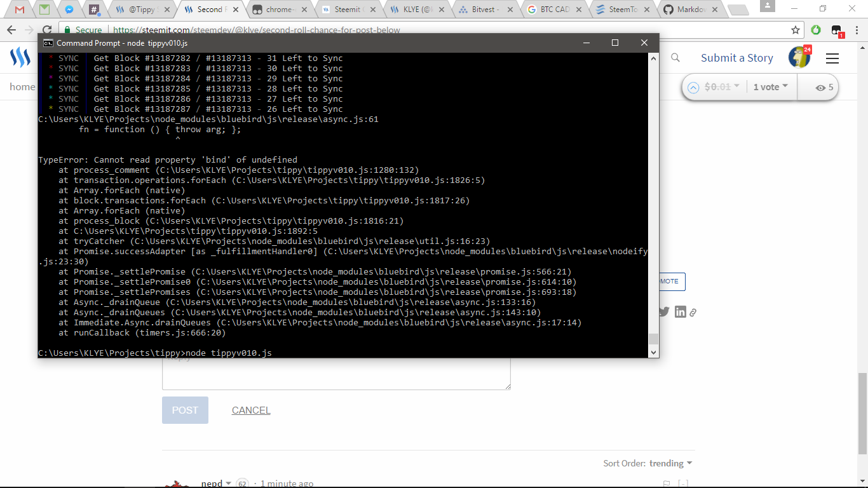Click the Command Prompt title bar icon
This screenshot has height=488, width=868.
(x=48, y=43)
